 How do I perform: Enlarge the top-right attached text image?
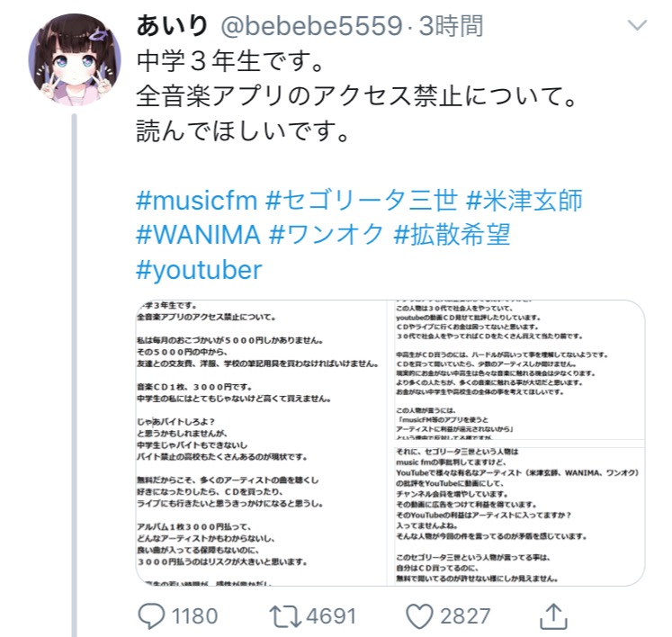(x=519, y=370)
